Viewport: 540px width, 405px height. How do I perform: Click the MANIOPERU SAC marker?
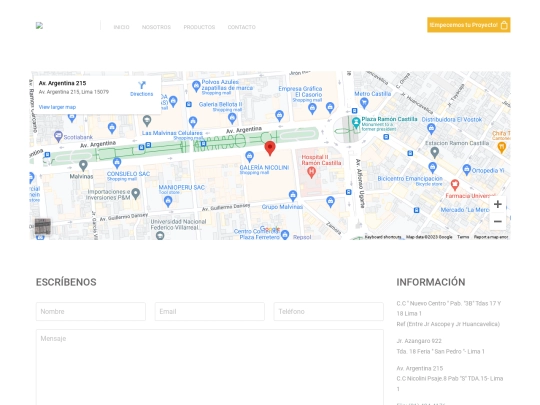pos(168,201)
